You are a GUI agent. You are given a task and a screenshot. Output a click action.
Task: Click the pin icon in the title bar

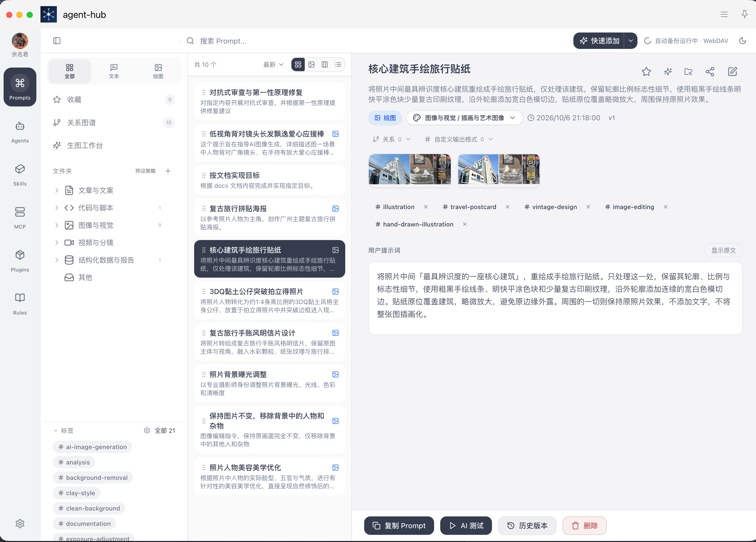pyautogui.click(x=744, y=14)
